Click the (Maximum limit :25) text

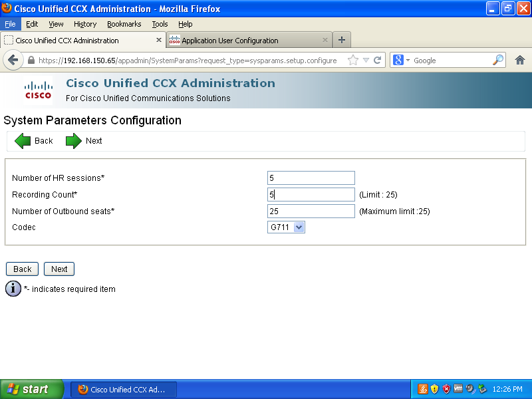coord(394,211)
